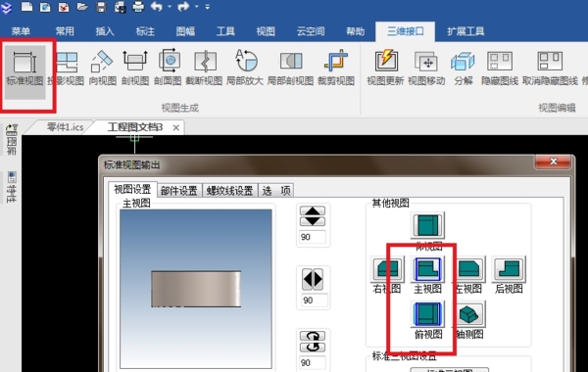Switch to the 标注 ribbon tab
Image resolution: width=588 pixels, height=372 pixels.
(145, 31)
